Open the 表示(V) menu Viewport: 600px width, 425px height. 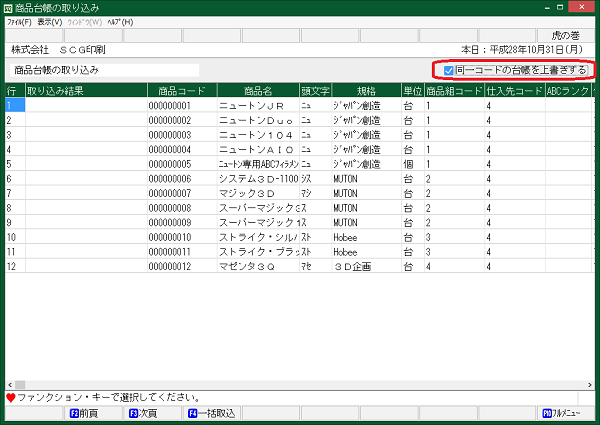(49, 22)
